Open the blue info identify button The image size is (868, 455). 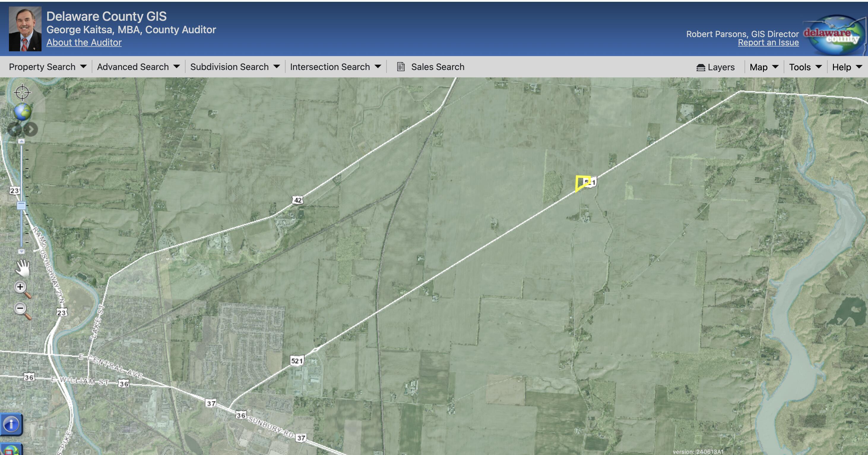(11, 424)
